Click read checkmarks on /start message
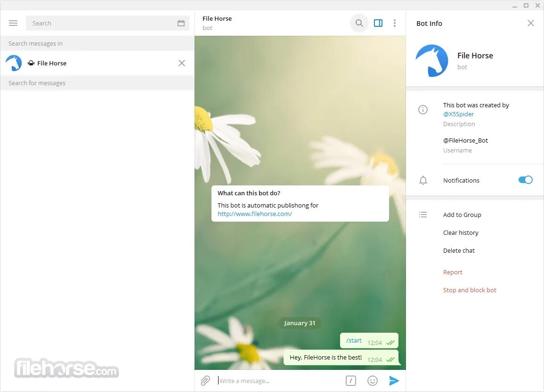This screenshot has height=392, width=544. 390,343
